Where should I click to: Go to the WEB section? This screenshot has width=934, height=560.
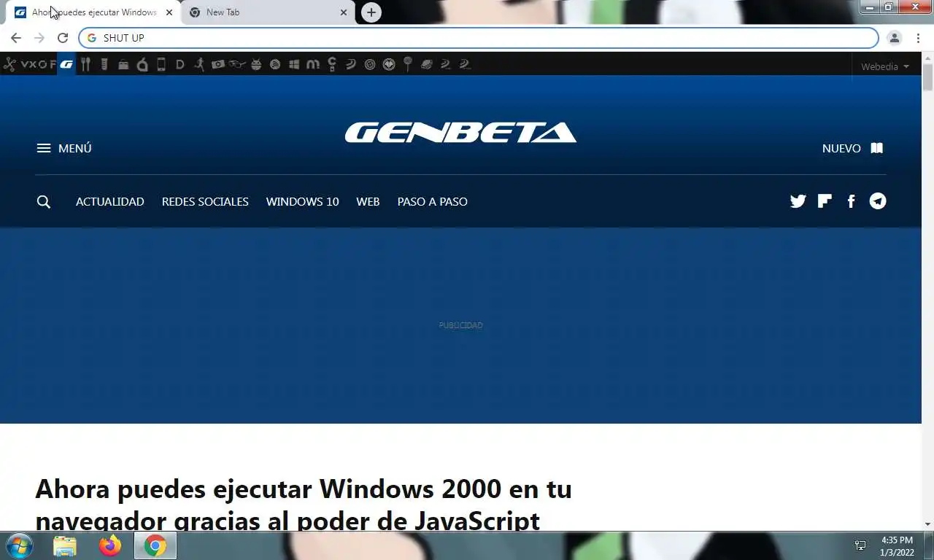point(368,202)
